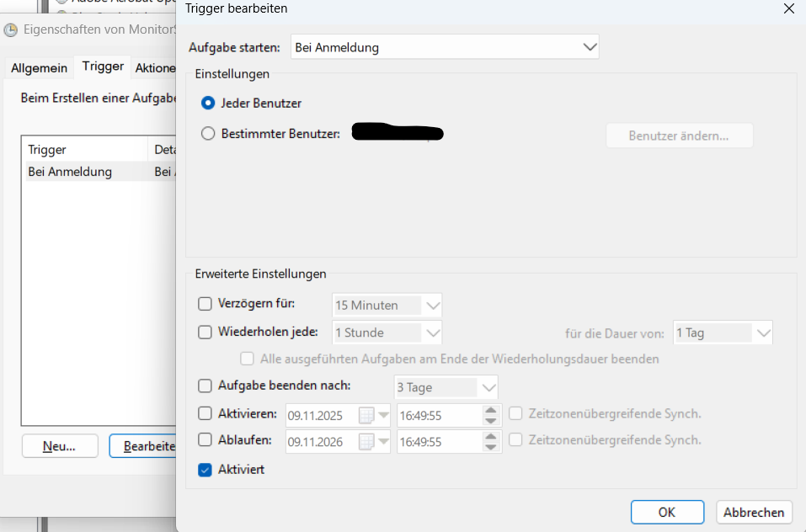The image size is (806, 532).
Task: Switch to the Allgemein tab
Action: (39, 67)
